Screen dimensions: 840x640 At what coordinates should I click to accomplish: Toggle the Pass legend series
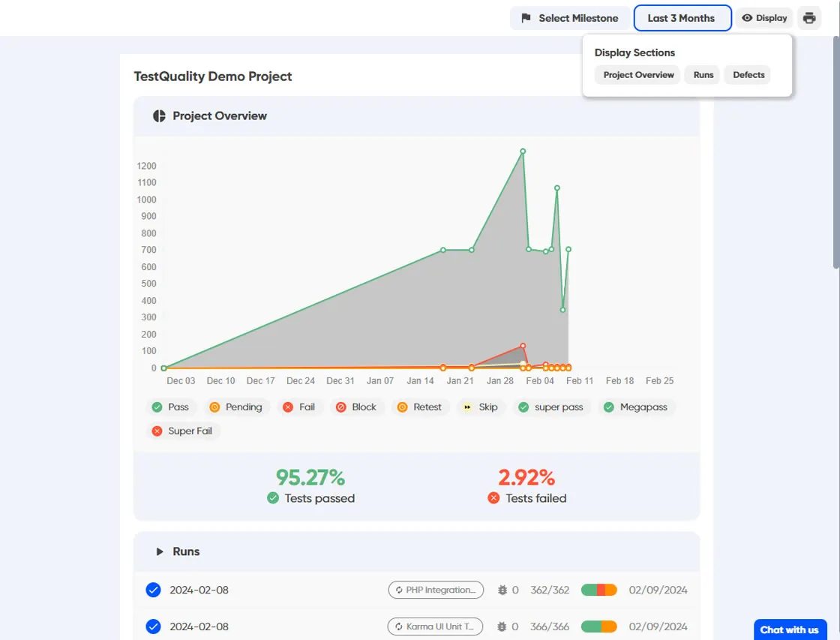171,407
